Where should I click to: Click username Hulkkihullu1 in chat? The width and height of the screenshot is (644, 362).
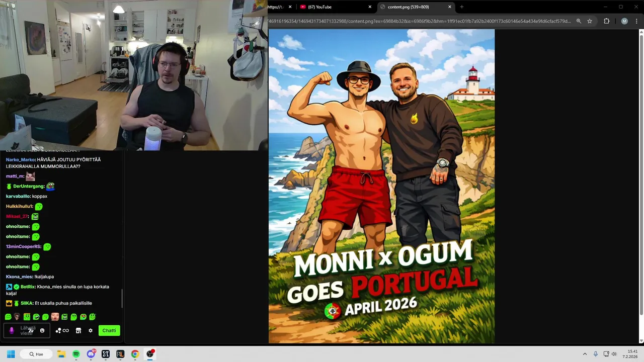coord(19,206)
